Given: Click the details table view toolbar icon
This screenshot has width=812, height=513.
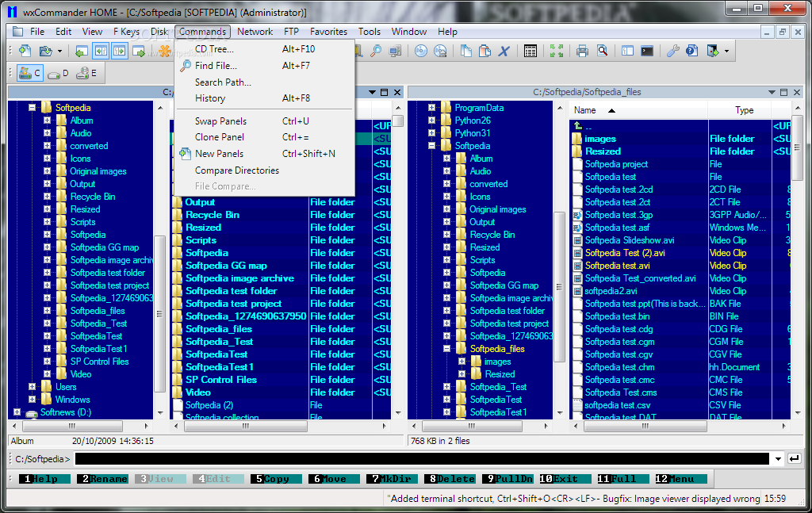Looking at the screenshot, I should coord(530,51).
